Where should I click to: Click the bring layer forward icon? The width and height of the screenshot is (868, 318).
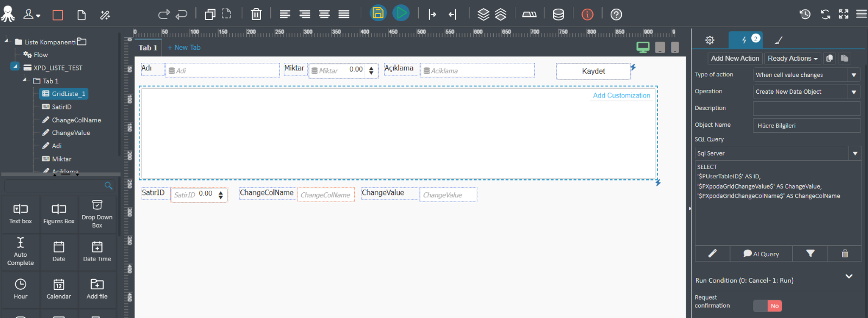click(483, 15)
